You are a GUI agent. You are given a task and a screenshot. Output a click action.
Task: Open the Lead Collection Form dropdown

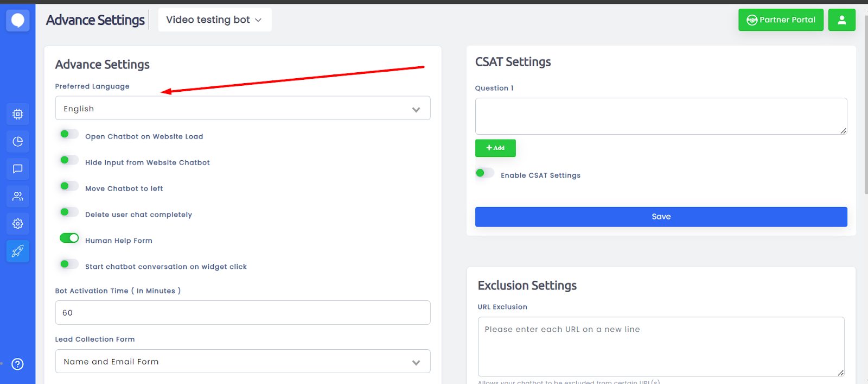tap(242, 362)
